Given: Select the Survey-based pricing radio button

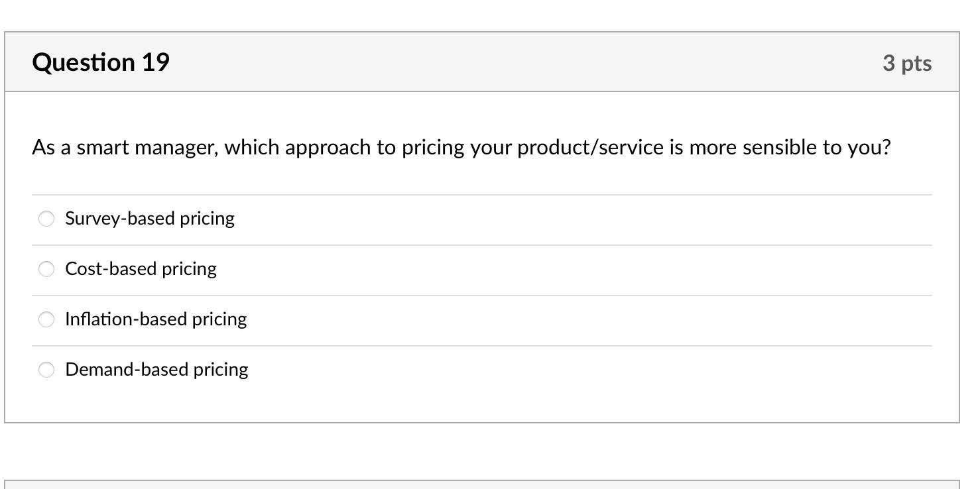Looking at the screenshot, I should point(46,218).
